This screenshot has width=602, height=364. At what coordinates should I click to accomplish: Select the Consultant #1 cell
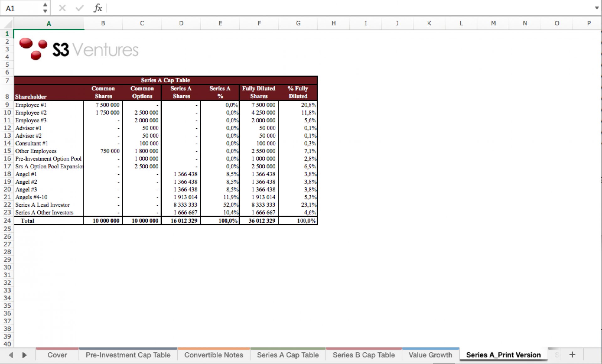(x=49, y=143)
